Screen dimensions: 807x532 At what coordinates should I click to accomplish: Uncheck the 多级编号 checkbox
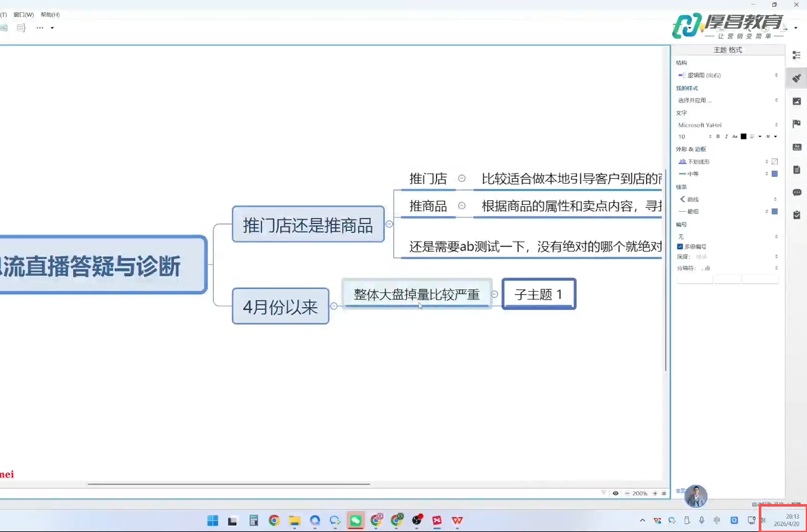point(680,247)
